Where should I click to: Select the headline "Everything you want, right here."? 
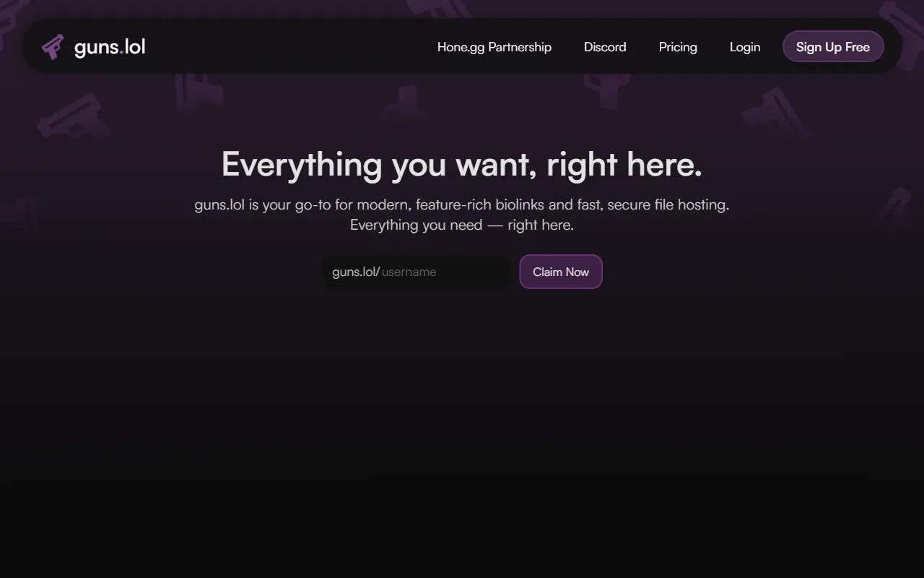coord(462,165)
